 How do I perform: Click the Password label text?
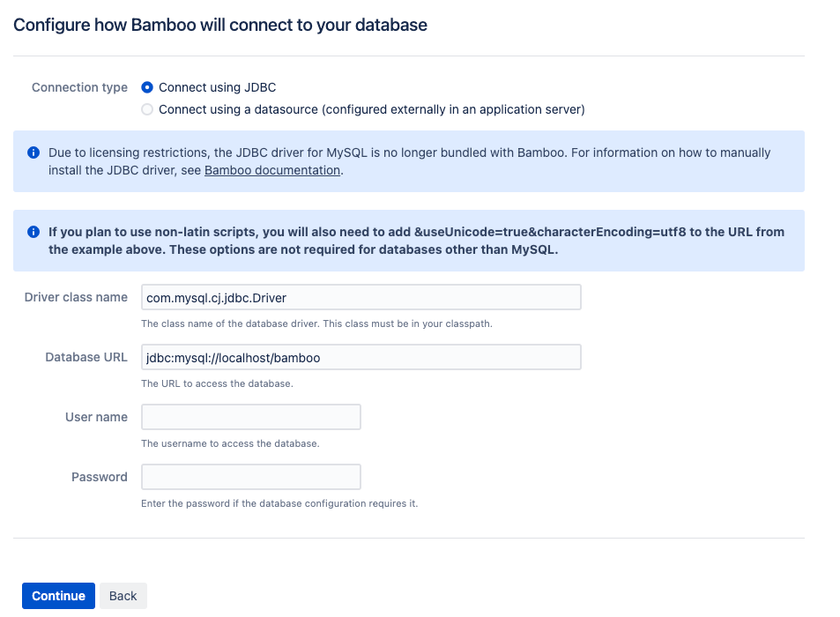pos(99,477)
